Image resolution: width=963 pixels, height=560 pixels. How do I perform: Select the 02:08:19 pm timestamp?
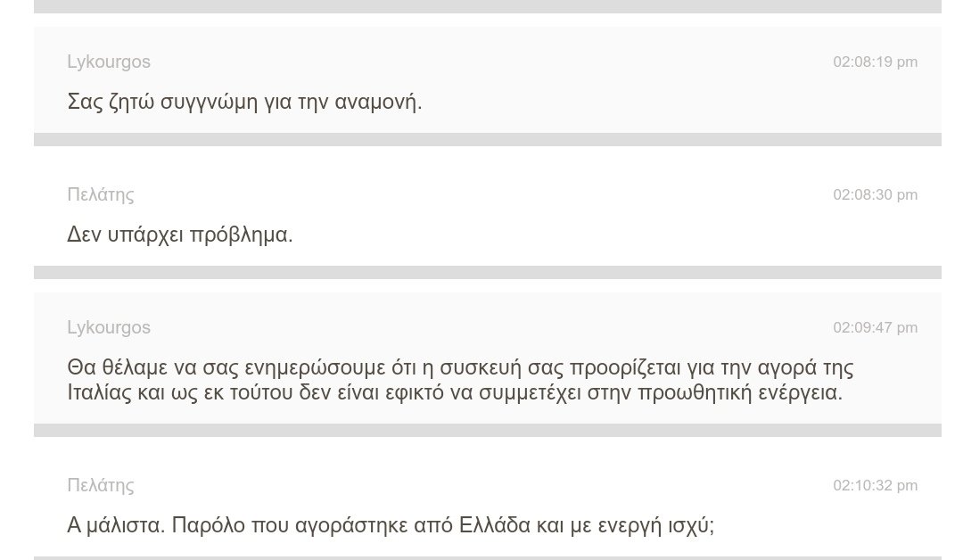tap(876, 62)
